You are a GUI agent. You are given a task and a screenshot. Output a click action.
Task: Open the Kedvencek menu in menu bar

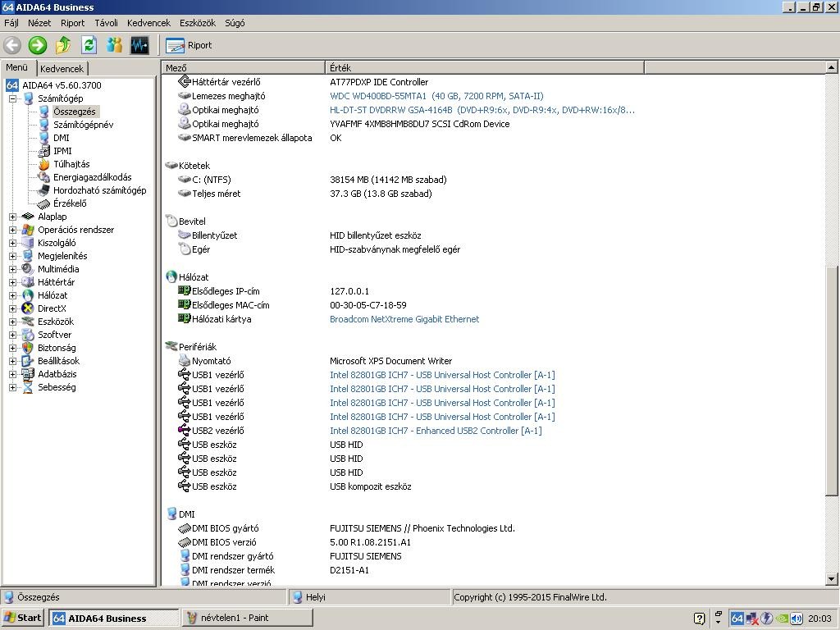point(148,23)
